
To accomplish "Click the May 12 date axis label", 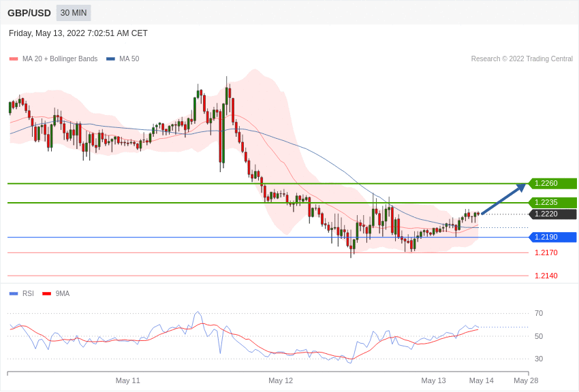I will click(x=281, y=380).
